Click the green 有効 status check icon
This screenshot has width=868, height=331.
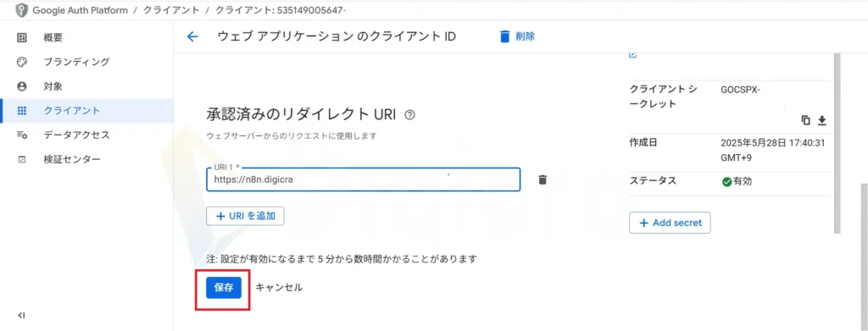coord(726,182)
